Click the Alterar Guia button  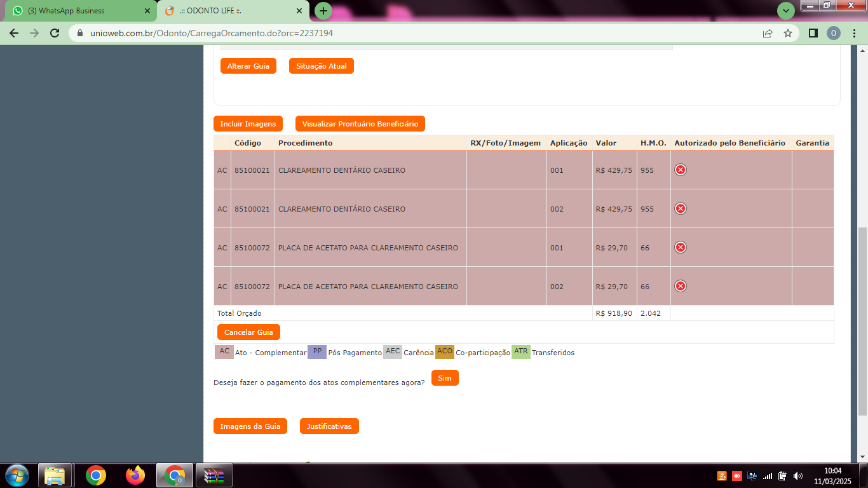pyautogui.click(x=248, y=66)
